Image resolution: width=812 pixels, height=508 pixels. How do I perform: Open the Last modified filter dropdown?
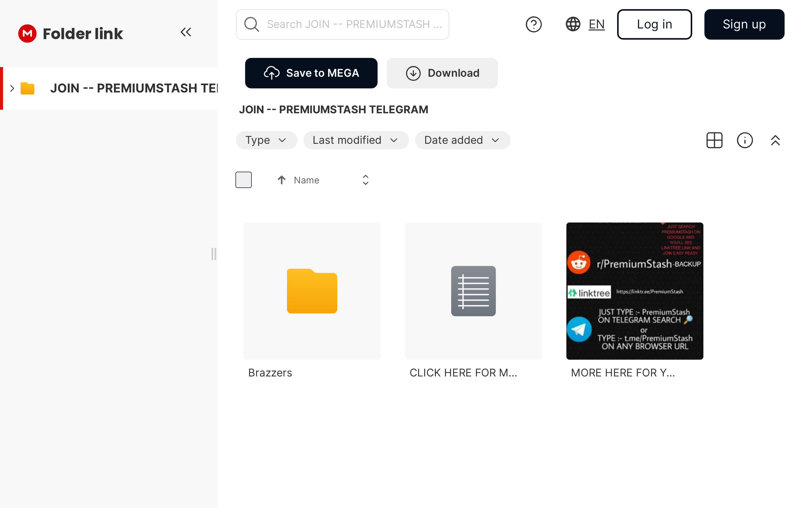click(x=356, y=140)
